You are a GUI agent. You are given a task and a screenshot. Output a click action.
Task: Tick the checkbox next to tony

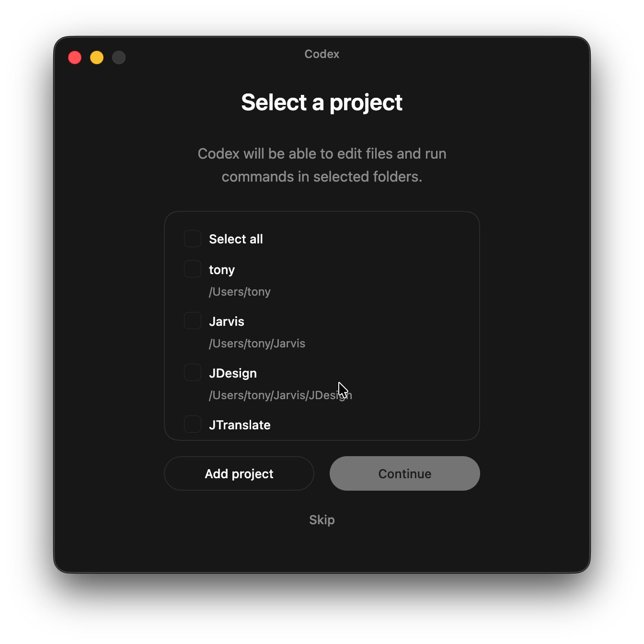193,269
